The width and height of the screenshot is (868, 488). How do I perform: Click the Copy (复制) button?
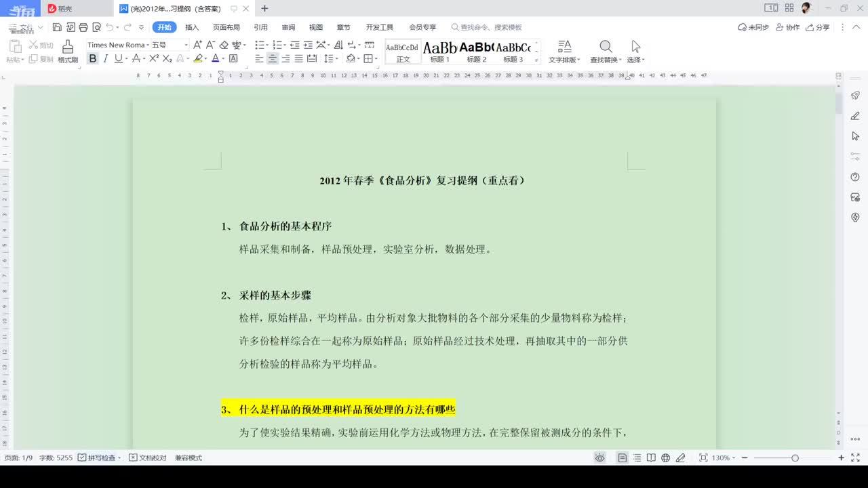[x=41, y=59]
